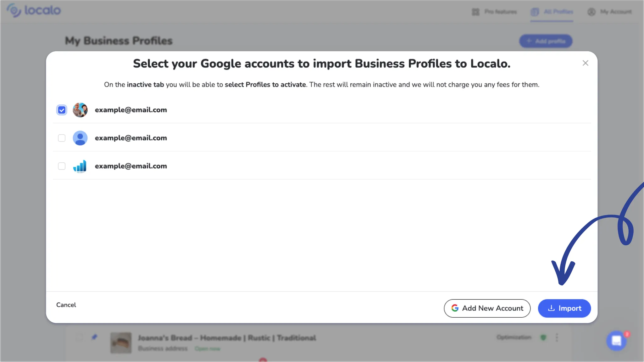Cancel the account import dialog
The height and width of the screenshot is (362, 644).
tap(66, 305)
